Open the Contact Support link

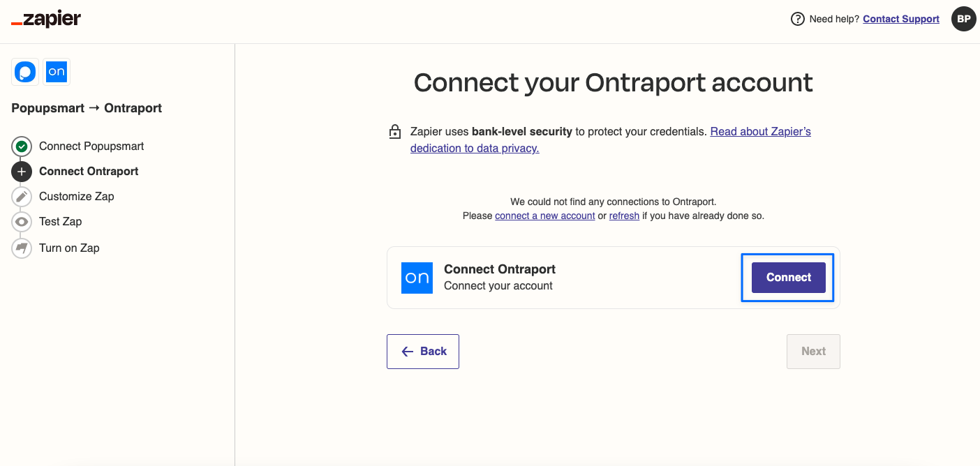click(900, 19)
